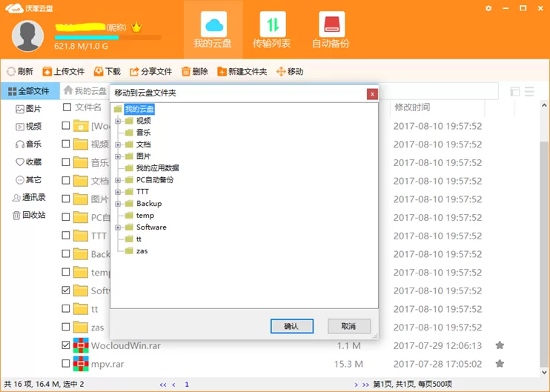Check the mpv.rar file checkbox
Screen dimensions: 550x392
point(65,363)
